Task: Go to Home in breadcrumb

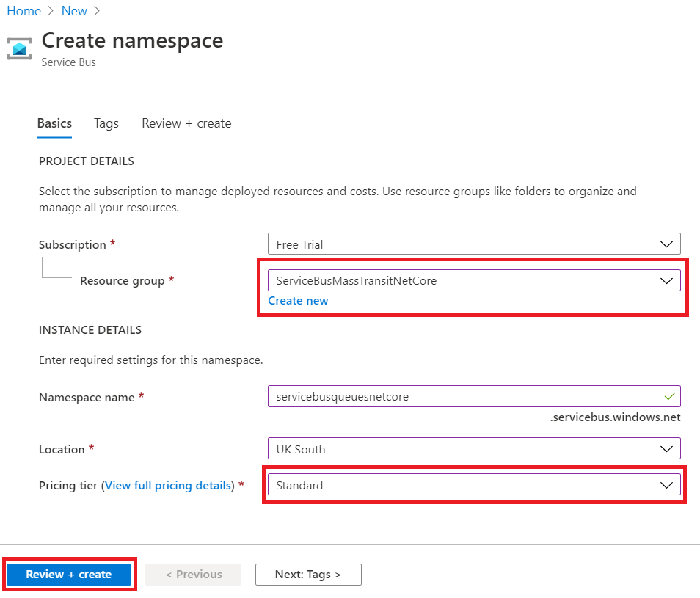Action: 23,11
